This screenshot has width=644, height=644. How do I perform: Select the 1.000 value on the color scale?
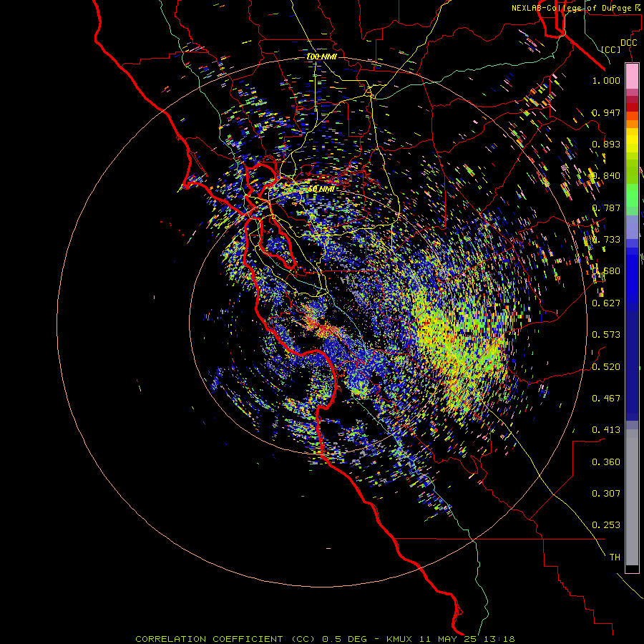606,80
